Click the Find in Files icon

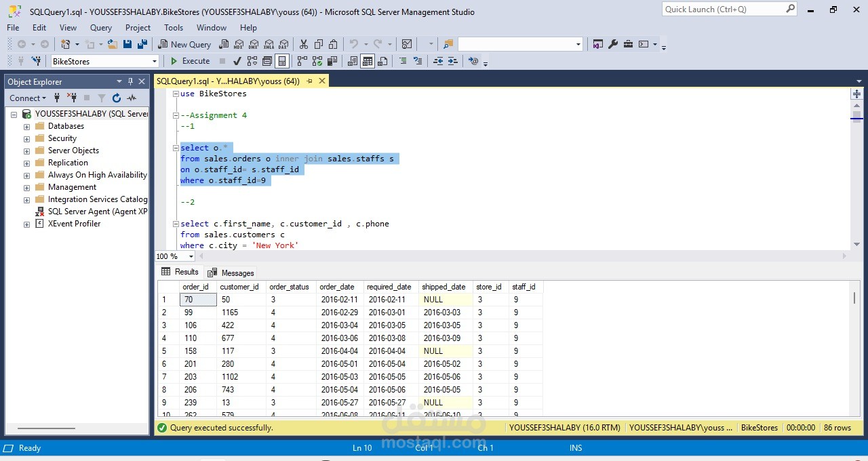click(x=448, y=44)
